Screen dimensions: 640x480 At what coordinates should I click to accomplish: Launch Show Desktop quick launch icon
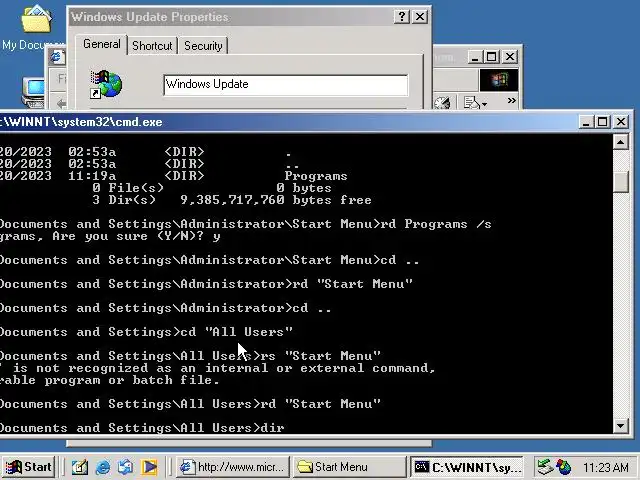(79, 467)
